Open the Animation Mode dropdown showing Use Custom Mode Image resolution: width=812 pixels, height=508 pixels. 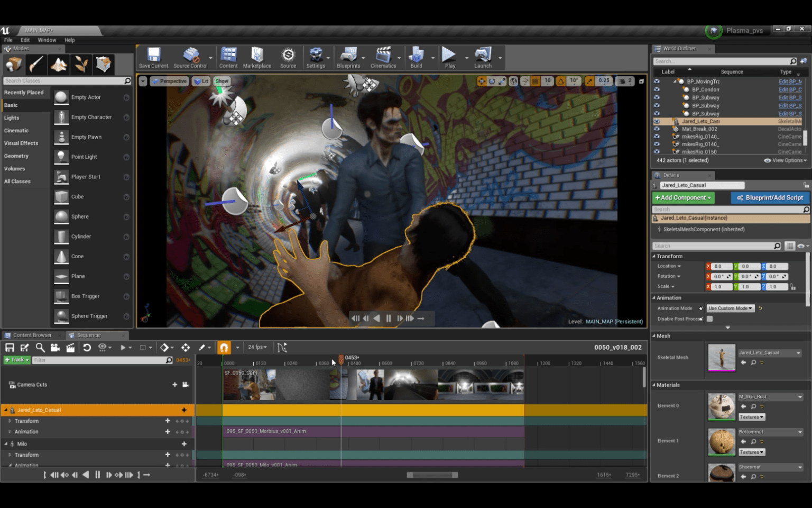730,308
